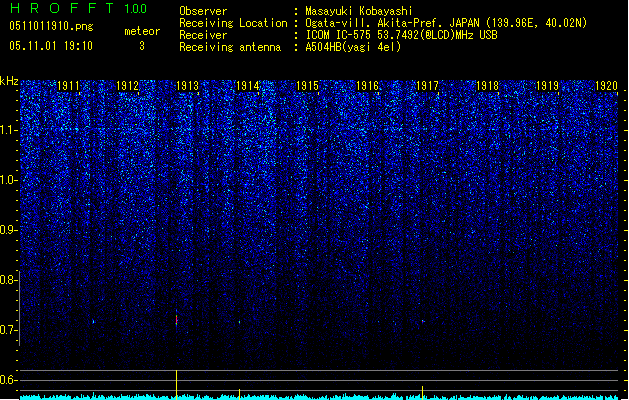This screenshot has height=400, width=629.
Task: Click the 0.7 kHz axis label
Action: (x=8, y=330)
